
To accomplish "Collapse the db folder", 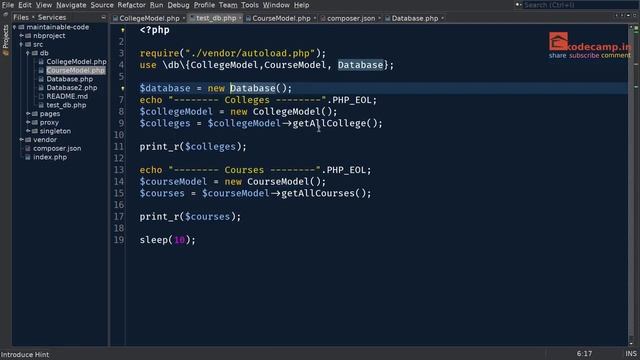I will coord(28,53).
